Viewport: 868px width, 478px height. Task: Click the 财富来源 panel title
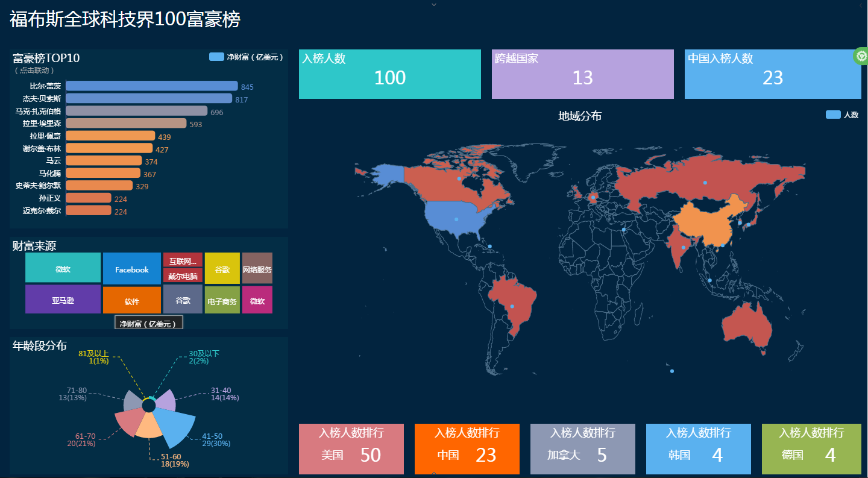[34, 245]
